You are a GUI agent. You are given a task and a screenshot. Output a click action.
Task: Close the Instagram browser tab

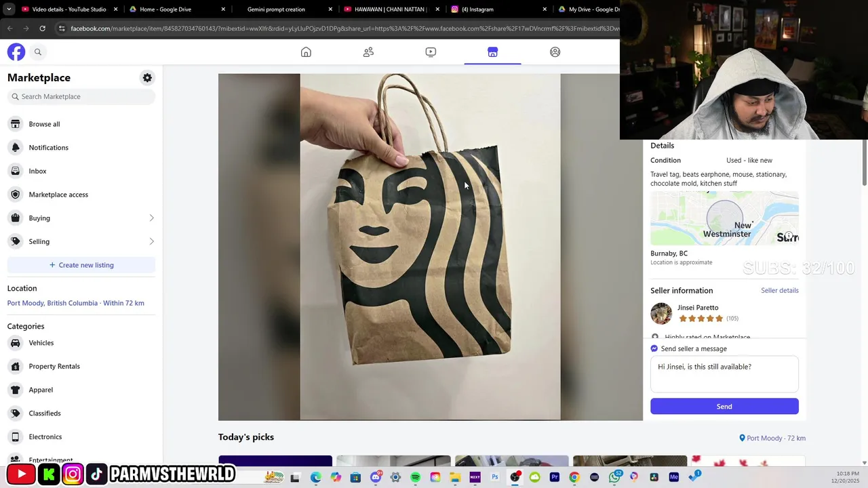545,9
